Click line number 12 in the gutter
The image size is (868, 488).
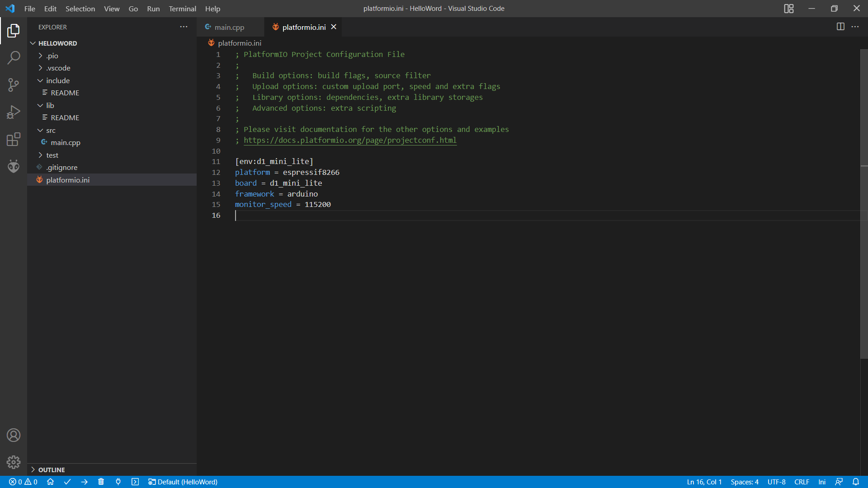click(x=216, y=172)
